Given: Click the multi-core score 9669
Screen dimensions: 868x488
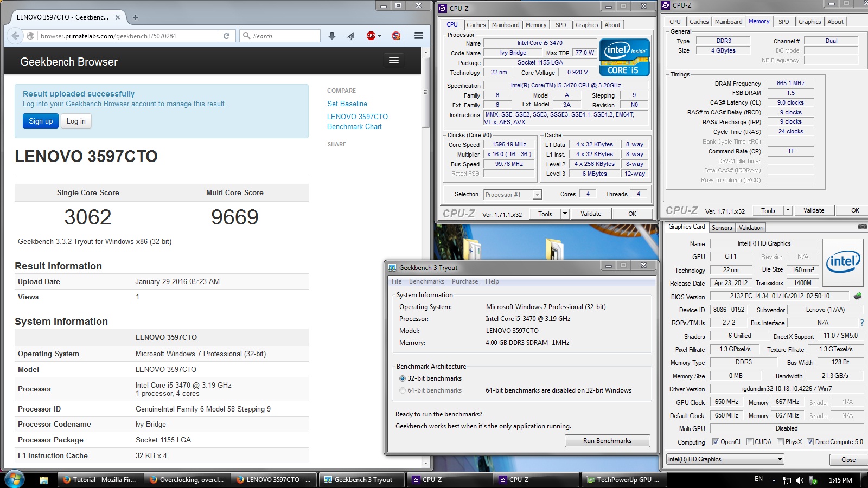Looking at the screenshot, I should pyautogui.click(x=235, y=217).
